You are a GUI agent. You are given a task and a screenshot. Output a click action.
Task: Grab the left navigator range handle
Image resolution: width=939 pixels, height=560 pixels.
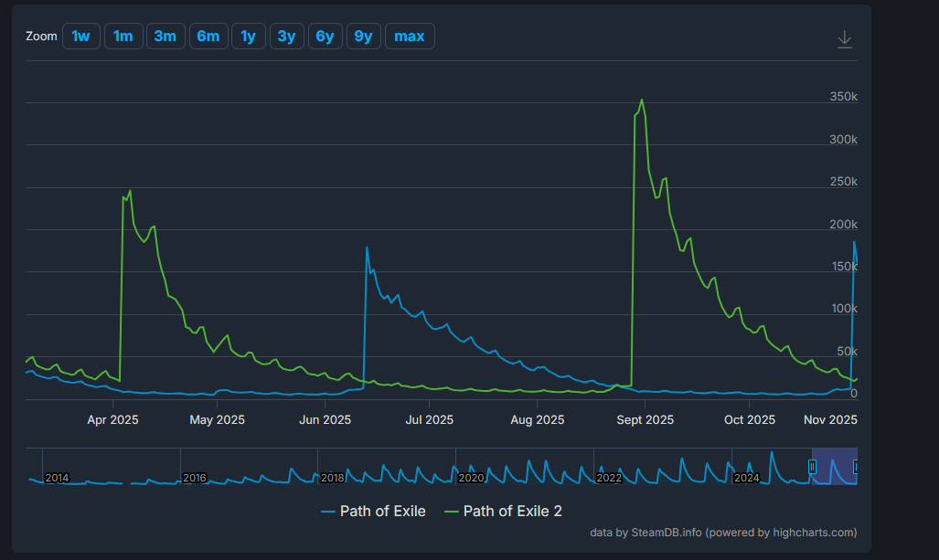pyautogui.click(x=812, y=467)
